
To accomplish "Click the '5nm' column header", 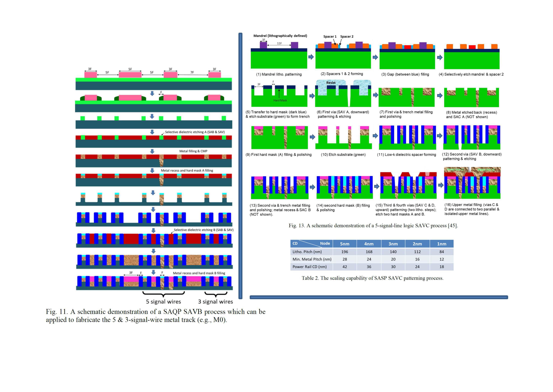I will (x=345, y=244).
